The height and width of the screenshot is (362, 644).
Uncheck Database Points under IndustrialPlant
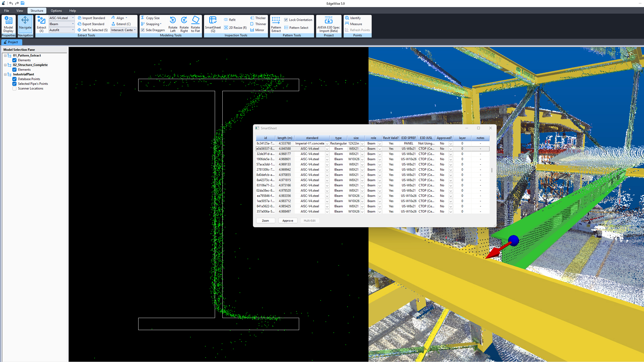point(14,79)
